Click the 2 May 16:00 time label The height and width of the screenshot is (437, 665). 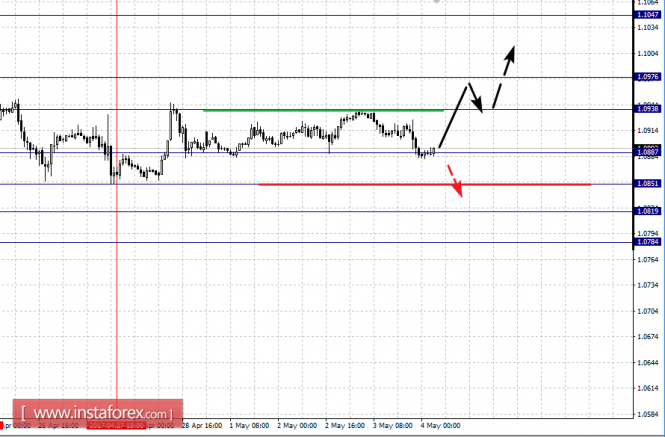[x=345, y=426]
